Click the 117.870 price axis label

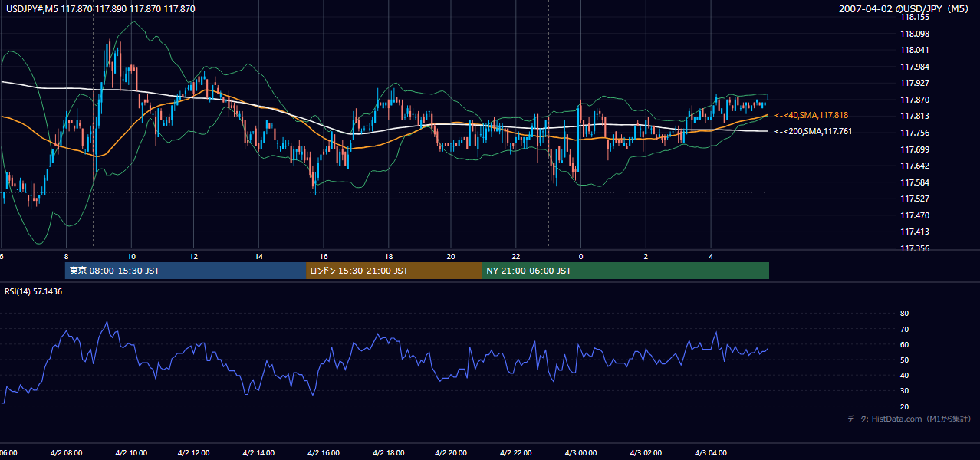(913, 100)
